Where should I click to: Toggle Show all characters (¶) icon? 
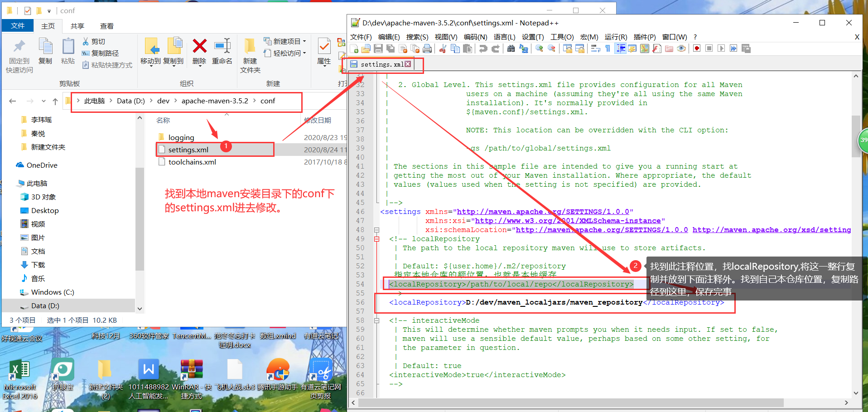[608, 48]
